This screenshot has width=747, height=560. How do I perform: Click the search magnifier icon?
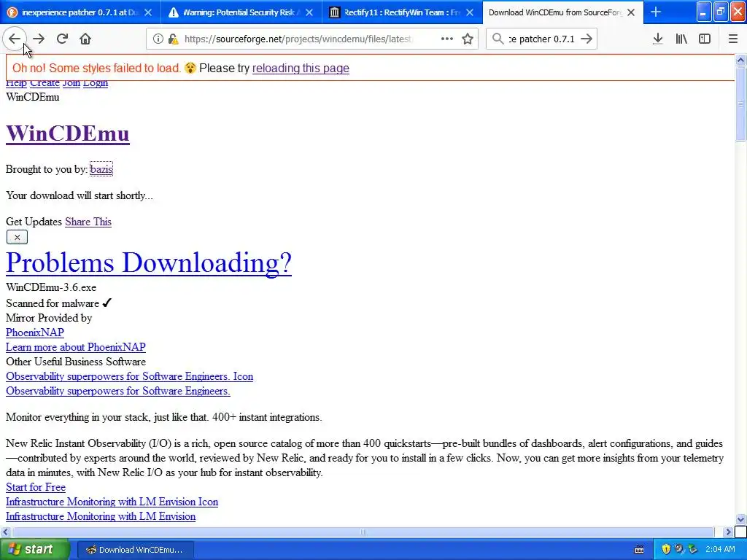pyautogui.click(x=498, y=39)
